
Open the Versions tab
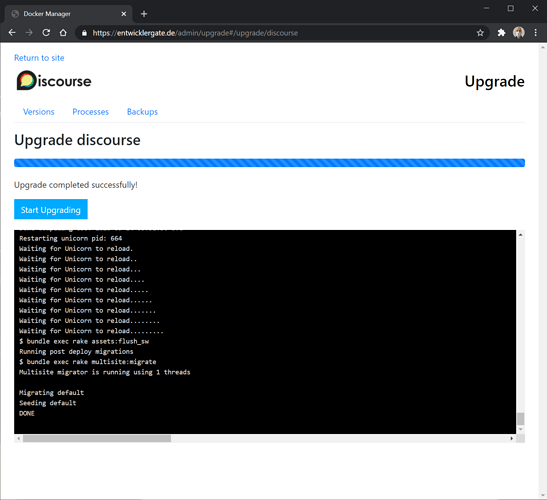tap(39, 112)
